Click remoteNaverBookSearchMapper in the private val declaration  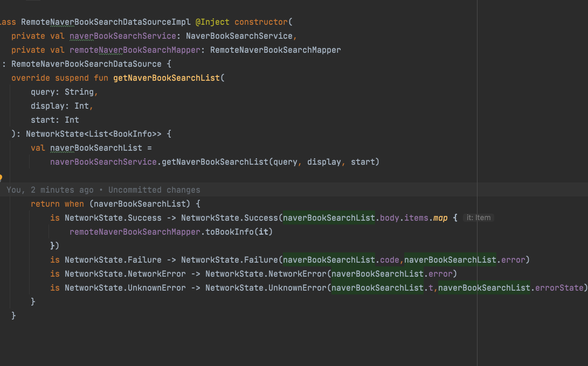click(x=135, y=50)
